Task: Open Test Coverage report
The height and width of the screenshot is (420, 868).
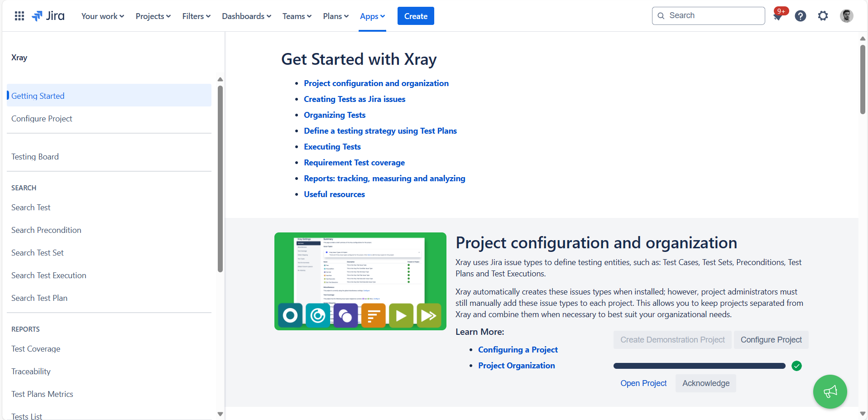Action: tap(109, 349)
